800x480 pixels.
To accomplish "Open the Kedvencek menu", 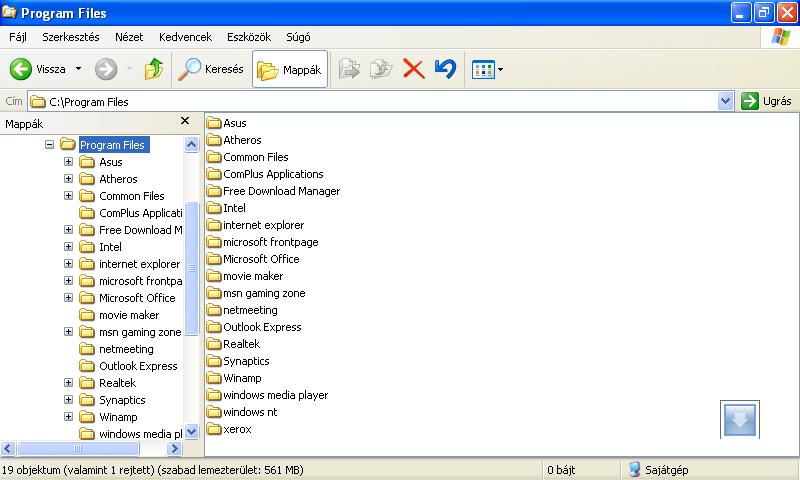I will [x=185, y=37].
